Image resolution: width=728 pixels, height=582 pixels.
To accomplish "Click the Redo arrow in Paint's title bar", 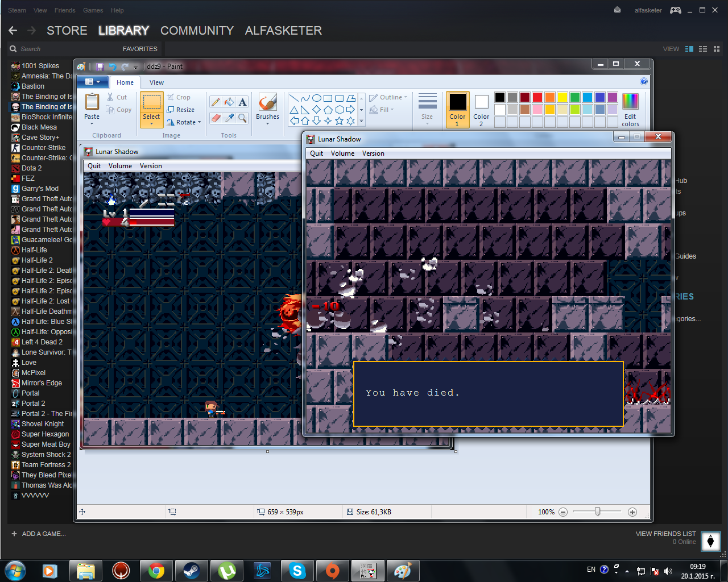I will pos(125,66).
